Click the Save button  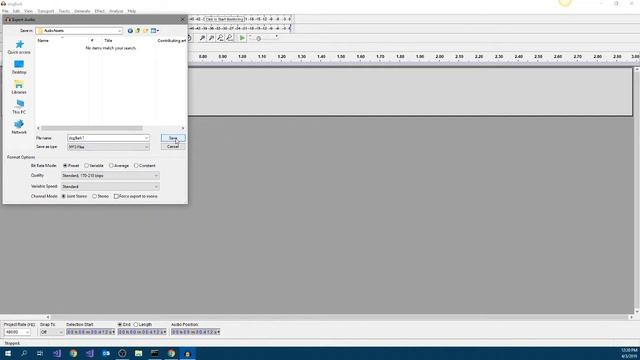pyautogui.click(x=173, y=138)
